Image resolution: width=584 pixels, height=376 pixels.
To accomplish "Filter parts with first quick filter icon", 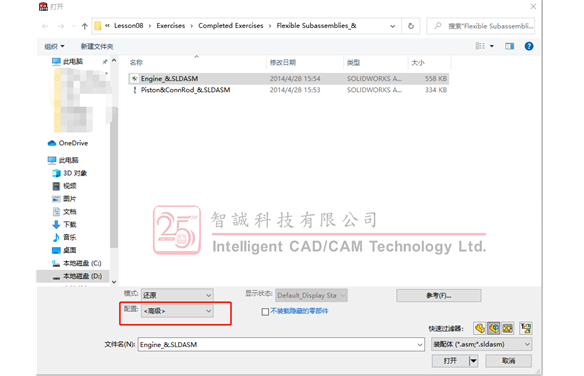I will 480,328.
